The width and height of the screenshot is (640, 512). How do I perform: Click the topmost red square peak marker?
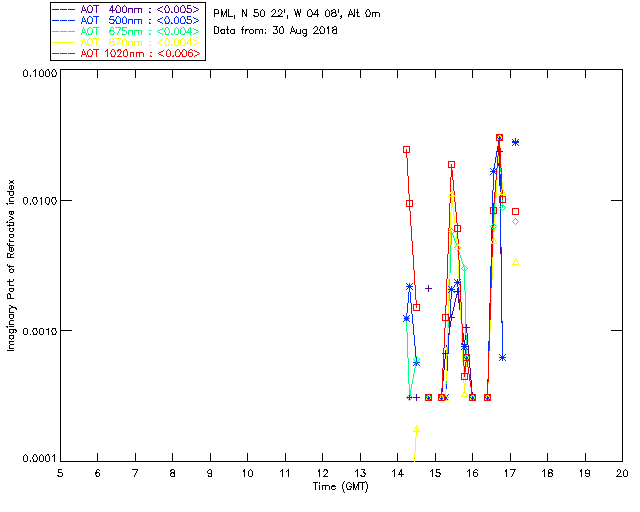[499, 137]
